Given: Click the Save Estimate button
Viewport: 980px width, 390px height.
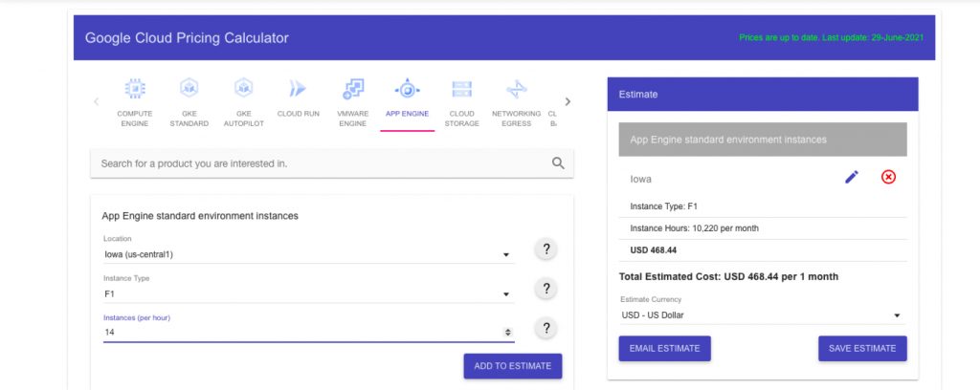Looking at the screenshot, I should pyautogui.click(x=862, y=348).
